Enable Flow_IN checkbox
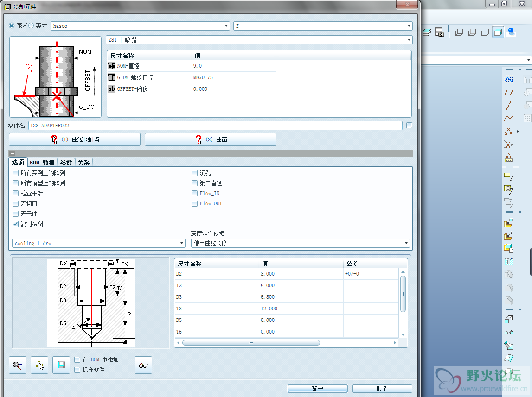This screenshot has height=397, width=532. point(194,194)
